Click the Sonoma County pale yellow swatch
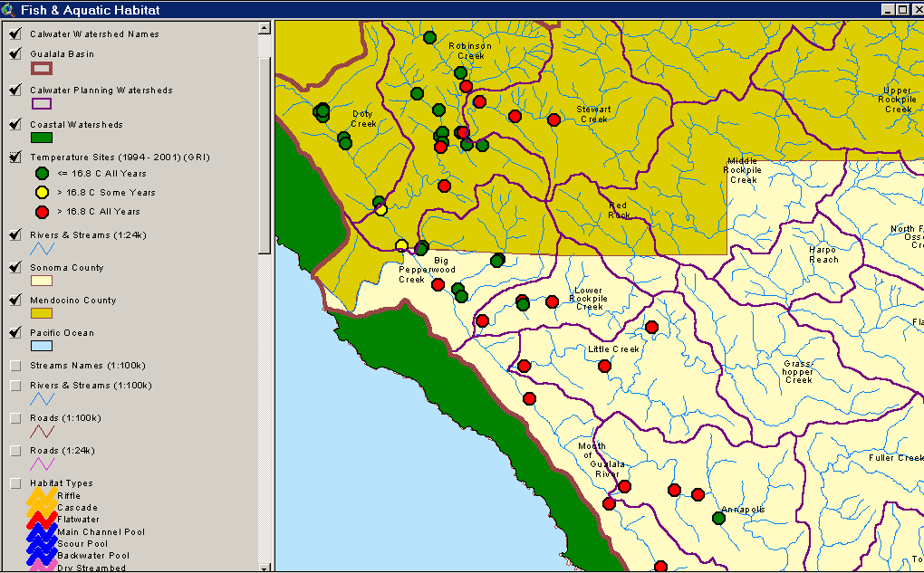 [42, 281]
